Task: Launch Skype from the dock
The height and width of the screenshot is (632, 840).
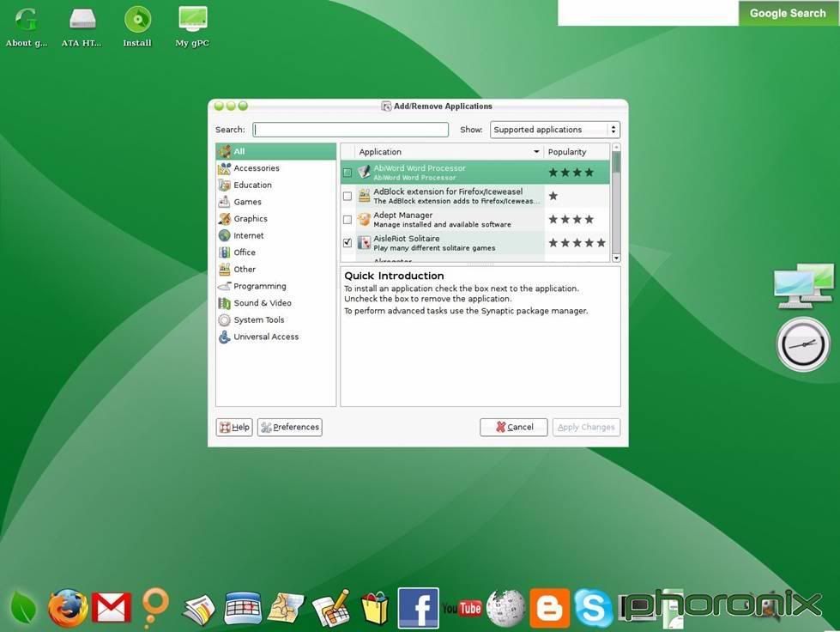Action: coord(594,608)
